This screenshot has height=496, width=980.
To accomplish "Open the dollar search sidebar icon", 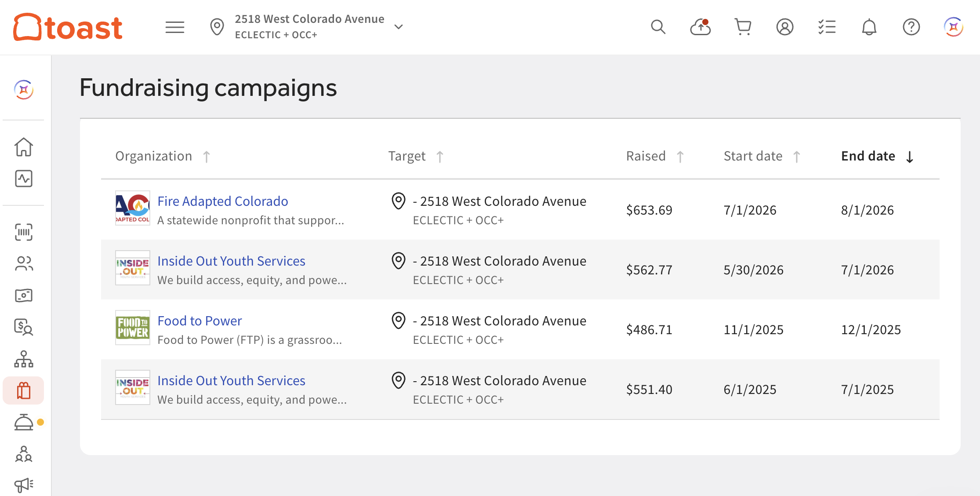I will point(24,327).
